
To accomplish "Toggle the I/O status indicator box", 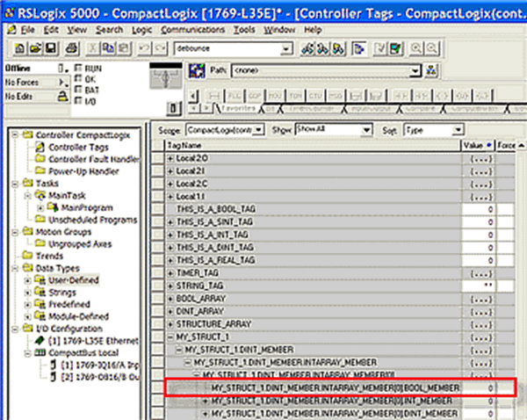I will click(x=78, y=100).
